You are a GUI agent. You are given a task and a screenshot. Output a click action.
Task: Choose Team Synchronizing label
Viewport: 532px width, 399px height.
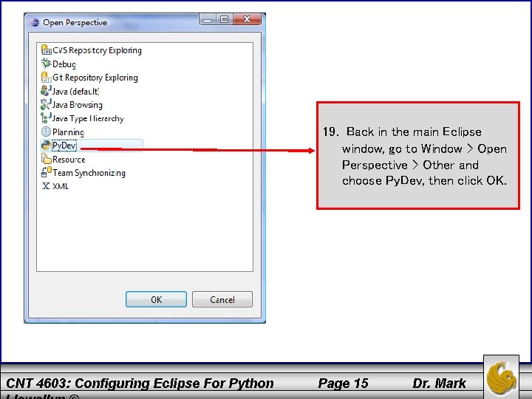click(x=89, y=173)
